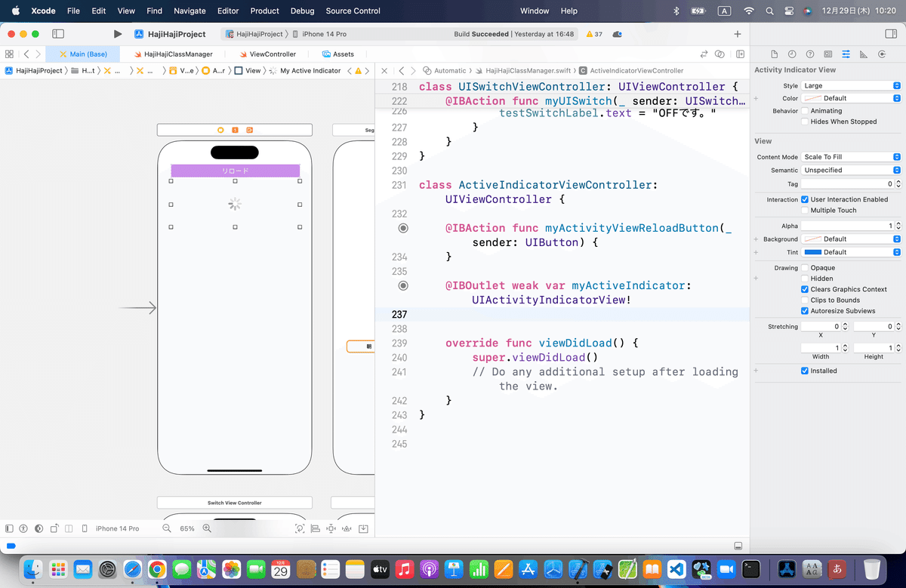Click ActiveIndicatorViewController in jump bar

coord(631,70)
